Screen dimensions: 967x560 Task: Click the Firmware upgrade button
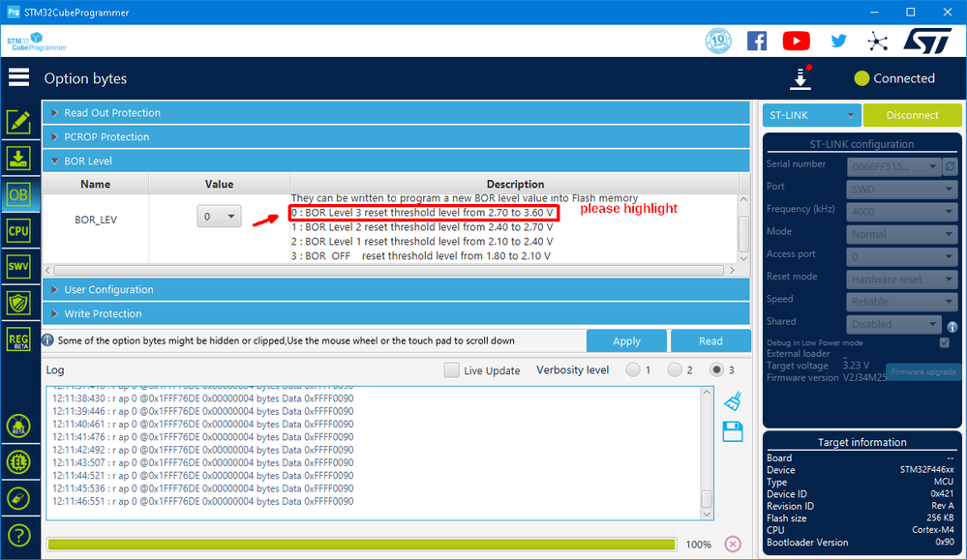point(923,371)
